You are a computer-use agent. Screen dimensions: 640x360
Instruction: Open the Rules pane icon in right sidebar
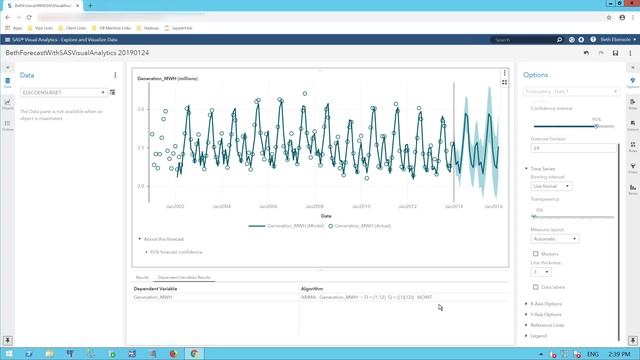(x=633, y=147)
